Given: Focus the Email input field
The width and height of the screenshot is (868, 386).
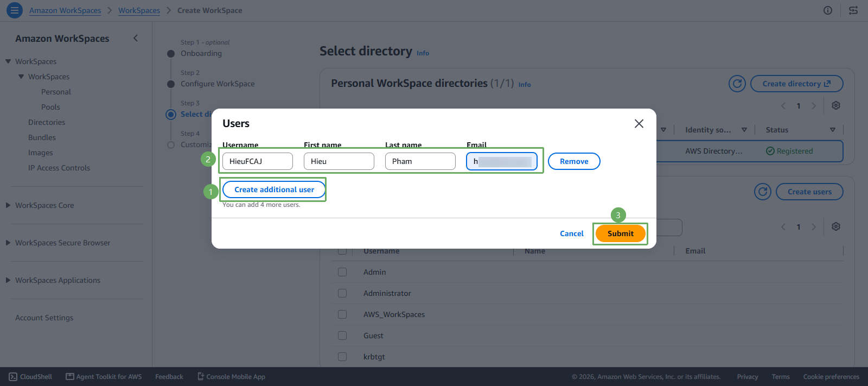Looking at the screenshot, I should pos(502,161).
